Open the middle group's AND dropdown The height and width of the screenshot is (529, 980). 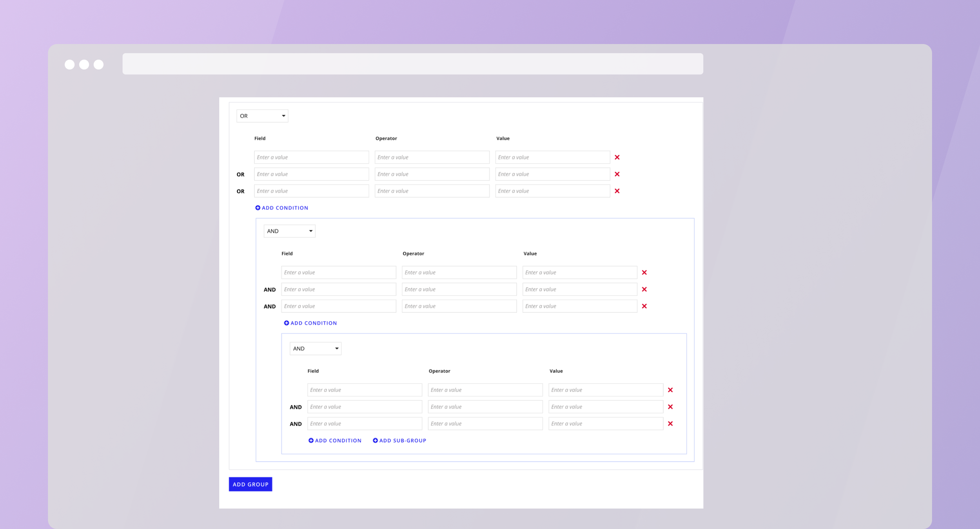click(289, 231)
